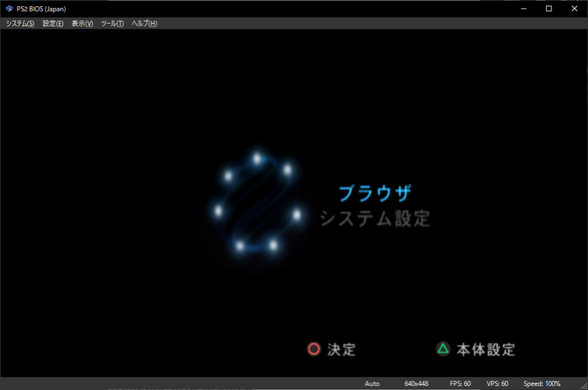
Task: Maximize the PS2 BIOS window
Action: pyautogui.click(x=549, y=9)
